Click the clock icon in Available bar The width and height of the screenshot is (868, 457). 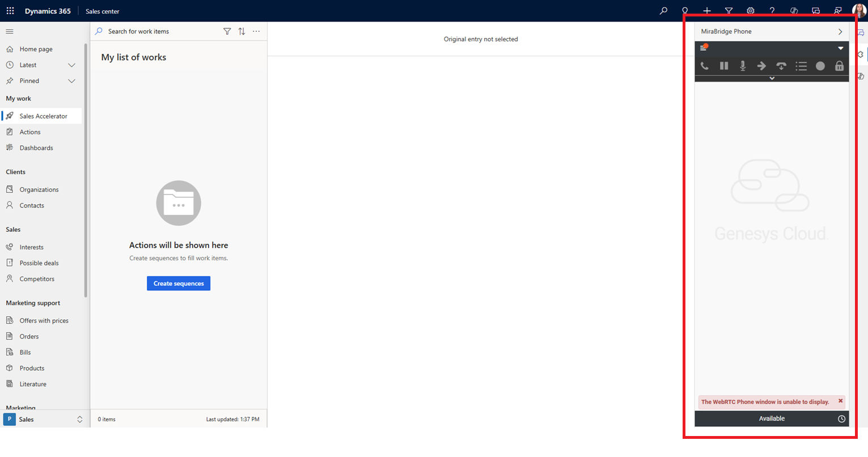pos(841,419)
